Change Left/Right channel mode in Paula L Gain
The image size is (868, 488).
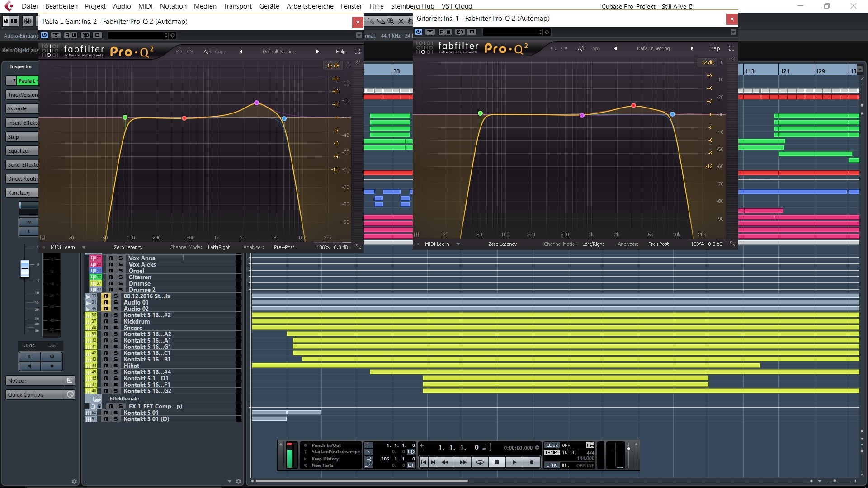coord(219,247)
